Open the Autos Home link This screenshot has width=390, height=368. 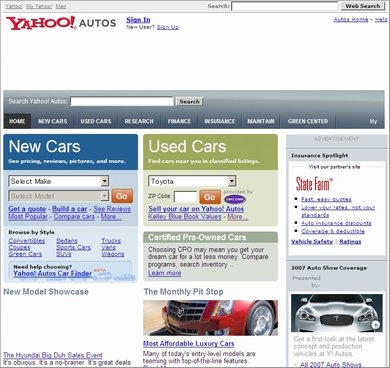[x=351, y=20]
